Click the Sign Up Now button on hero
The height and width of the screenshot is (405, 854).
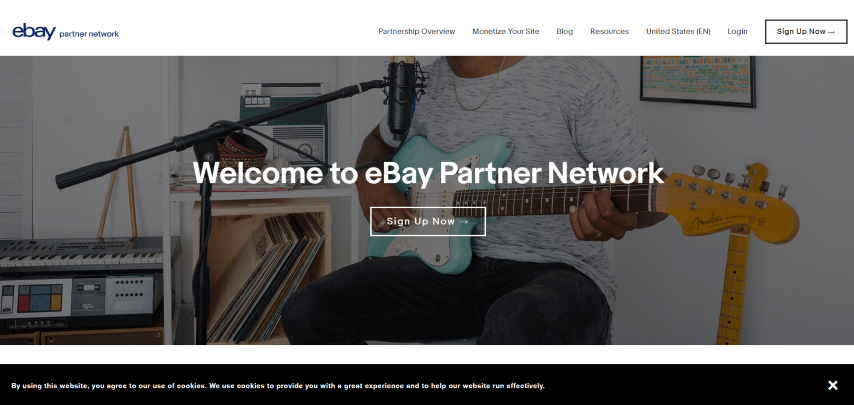click(428, 222)
